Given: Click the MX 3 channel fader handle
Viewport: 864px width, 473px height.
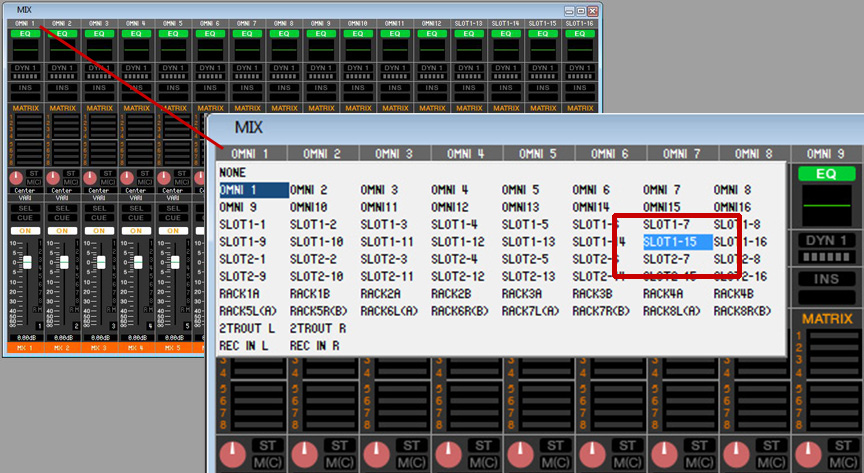Looking at the screenshot, I should tap(101, 262).
